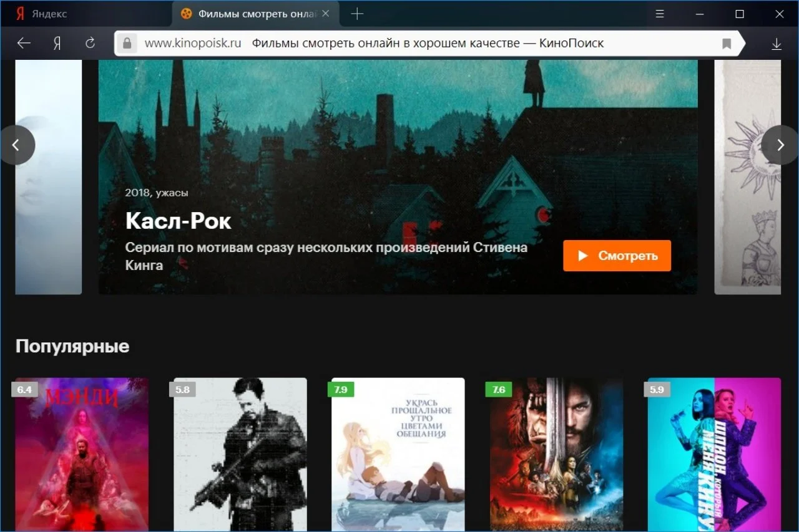Bookmark the page with the bookmark icon

tap(727, 44)
